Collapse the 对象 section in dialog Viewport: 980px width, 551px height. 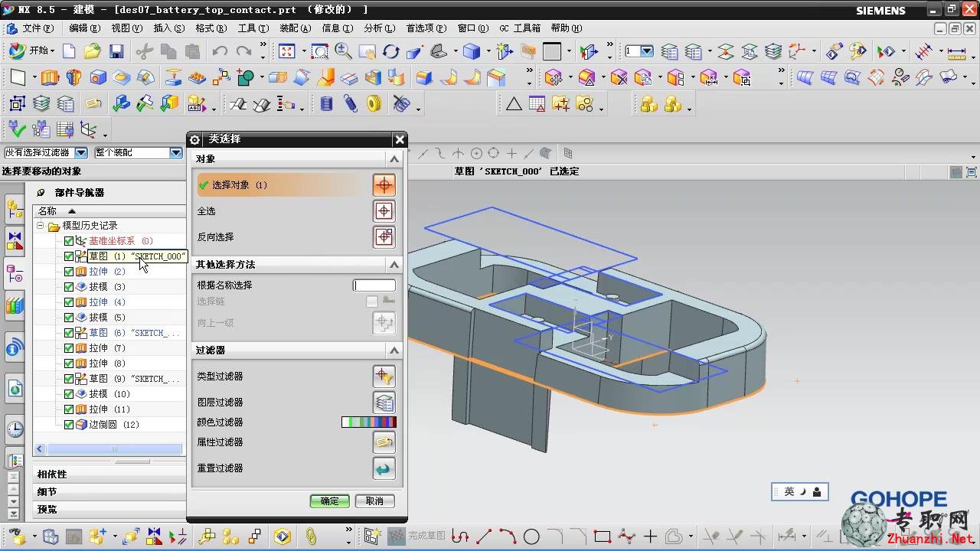(394, 158)
